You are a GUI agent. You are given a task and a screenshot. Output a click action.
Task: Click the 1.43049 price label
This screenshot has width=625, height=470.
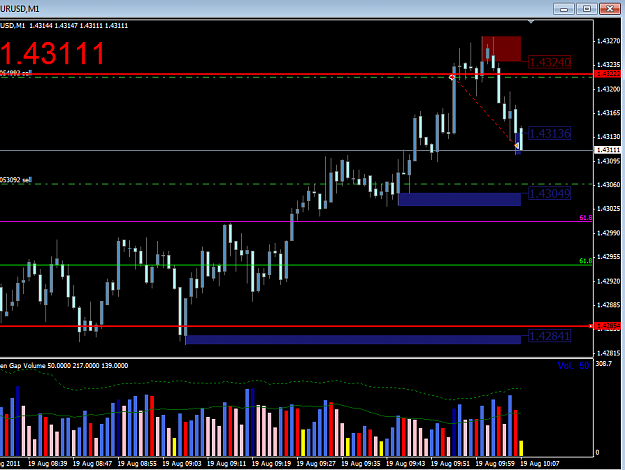click(x=550, y=194)
